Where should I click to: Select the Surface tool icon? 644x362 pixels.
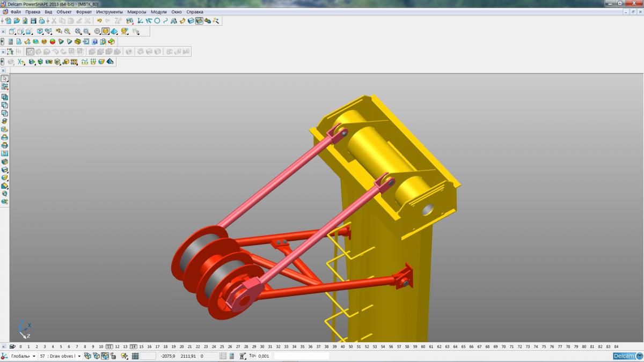[182, 21]
